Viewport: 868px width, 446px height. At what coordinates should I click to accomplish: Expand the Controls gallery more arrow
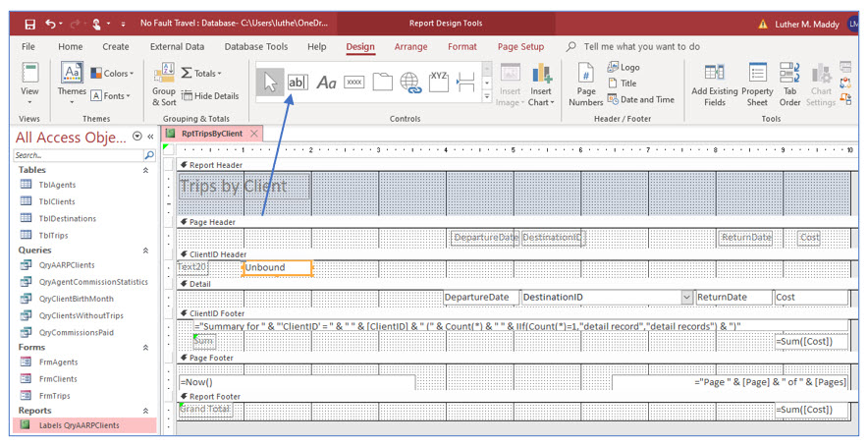(x=487, y=96)
